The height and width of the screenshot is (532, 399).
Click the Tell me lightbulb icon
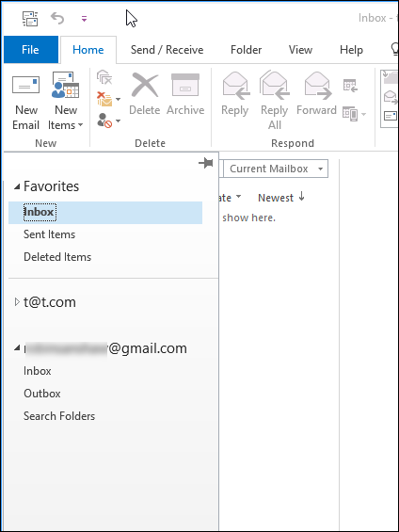395,49
